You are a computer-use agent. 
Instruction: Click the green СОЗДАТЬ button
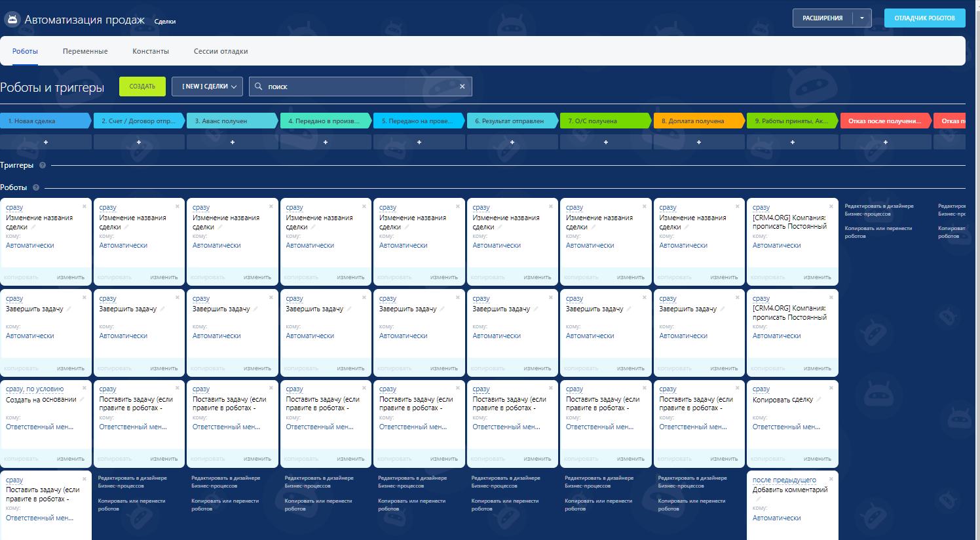(142, 87)
